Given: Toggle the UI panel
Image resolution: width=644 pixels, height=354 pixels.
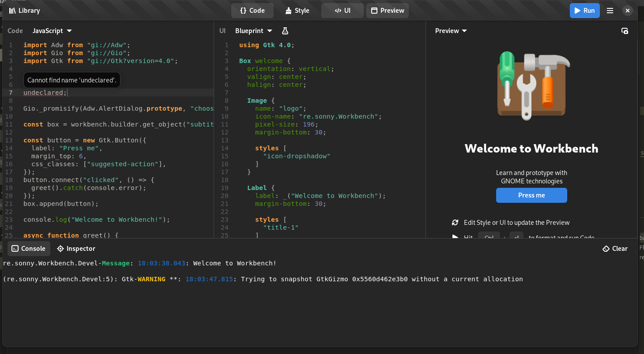Looking at the screenshot, I should (343, 11).
